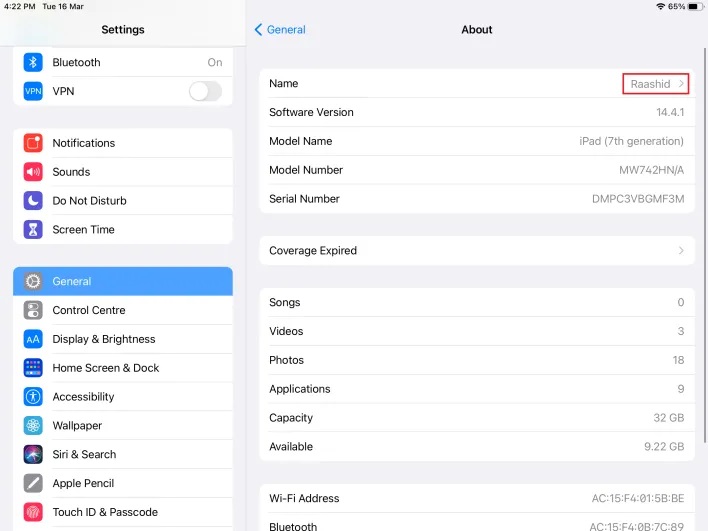Open Touch ID & Passcode settings
The height and width of the screenshot is (531, 708).
click(x=123, y=512)
